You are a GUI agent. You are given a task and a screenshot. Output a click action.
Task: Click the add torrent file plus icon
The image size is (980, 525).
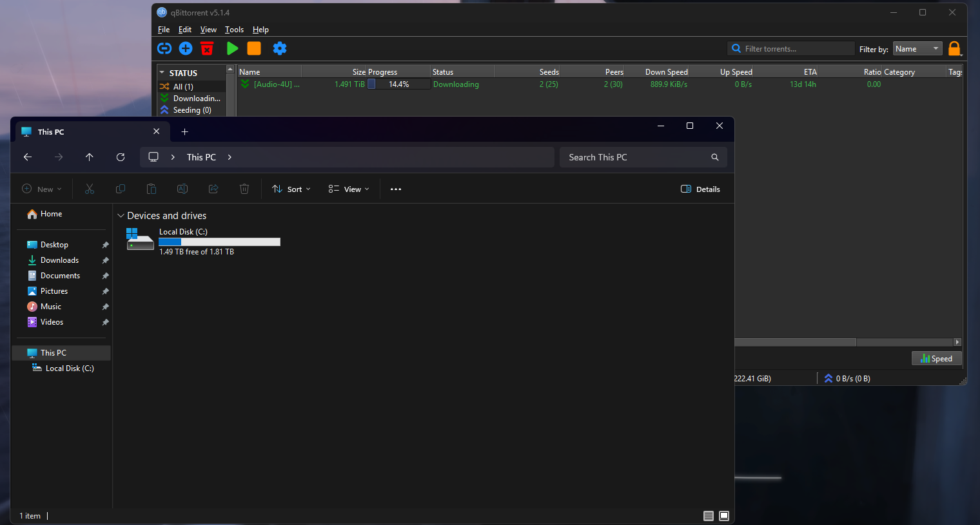(186, 48)
